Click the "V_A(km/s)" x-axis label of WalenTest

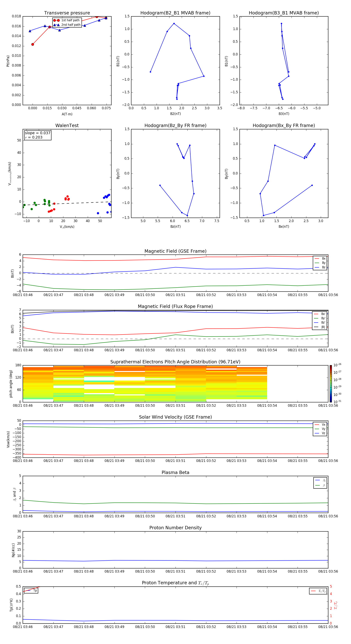(x=67, y=227)
